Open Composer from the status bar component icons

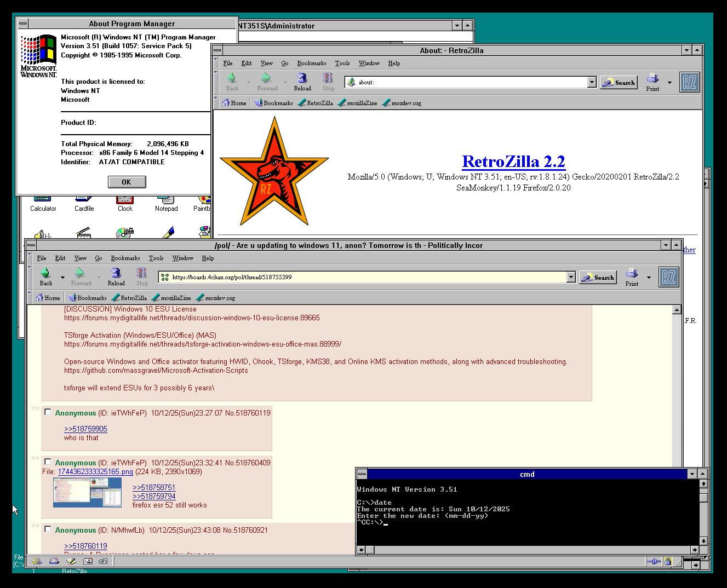[71, 561]
